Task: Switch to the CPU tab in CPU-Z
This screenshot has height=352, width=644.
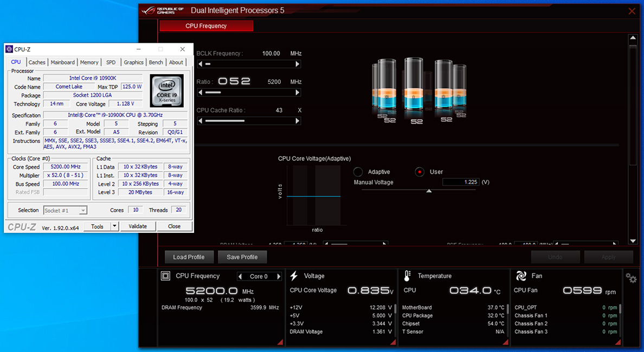Action: (x=16, y=62)
